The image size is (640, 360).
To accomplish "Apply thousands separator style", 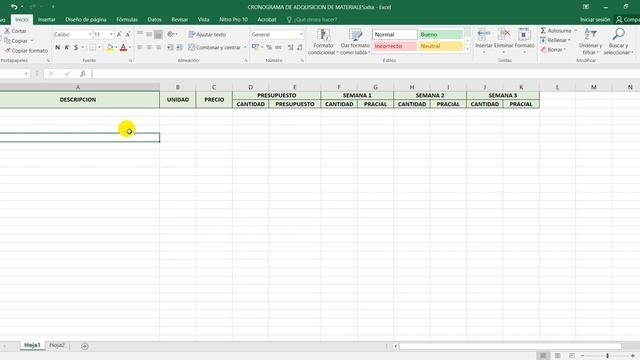I will click(278, 47).
